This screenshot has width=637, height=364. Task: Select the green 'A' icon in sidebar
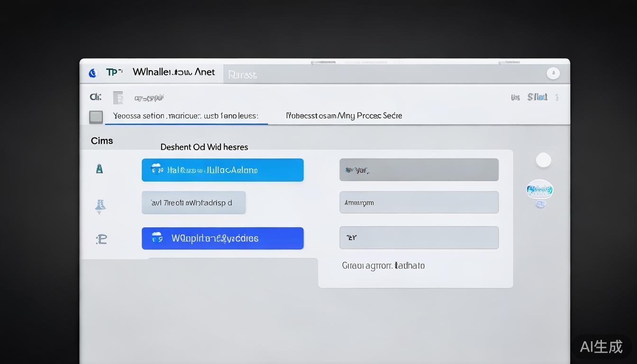point(100,169)
